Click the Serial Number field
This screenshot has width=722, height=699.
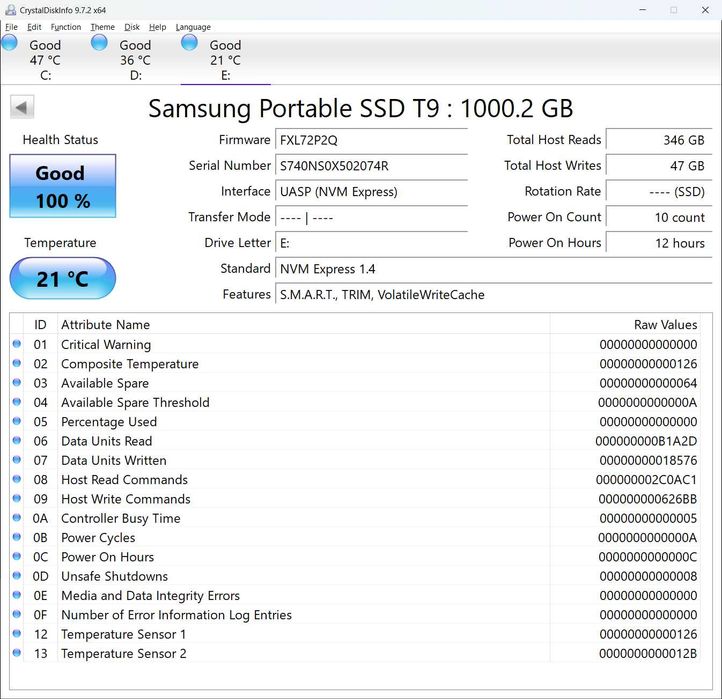point(371,166)
